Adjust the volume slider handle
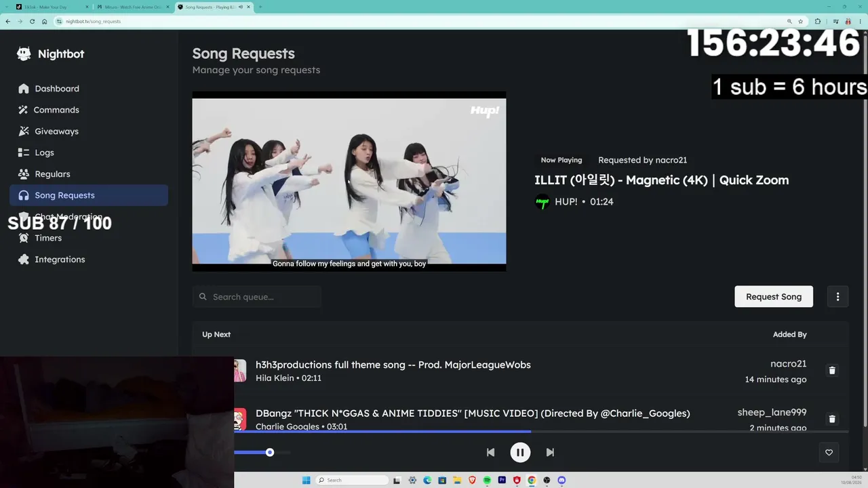The height and width of the screenshot is (488, 868). coord(270,452)
